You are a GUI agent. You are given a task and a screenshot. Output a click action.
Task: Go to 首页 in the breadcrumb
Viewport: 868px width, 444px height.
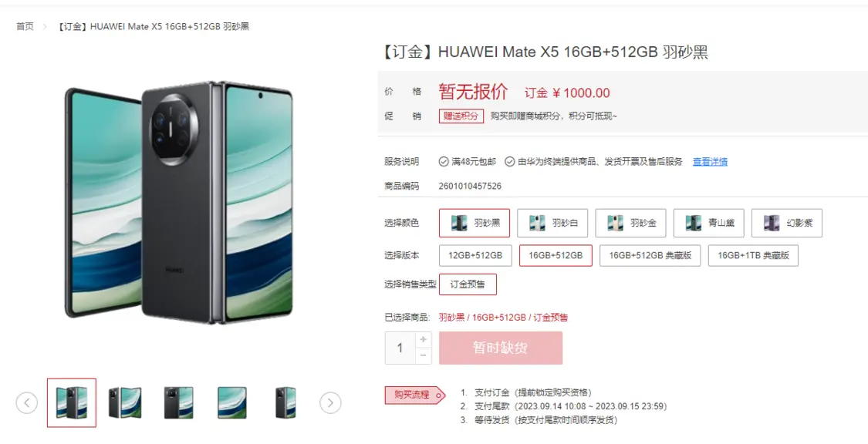point(25,26)
